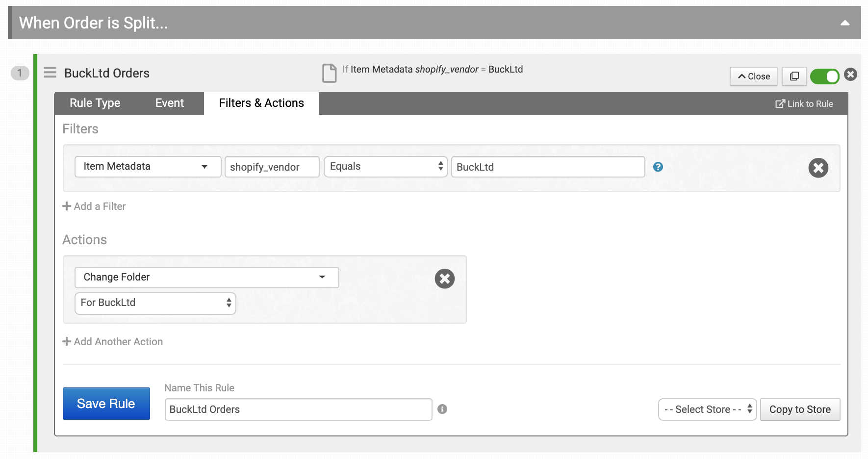Image resolution: width=868 pixels, height=459 pixels.
Task: Duplicate the rule with the copy icon
Action: click(794, 76)
